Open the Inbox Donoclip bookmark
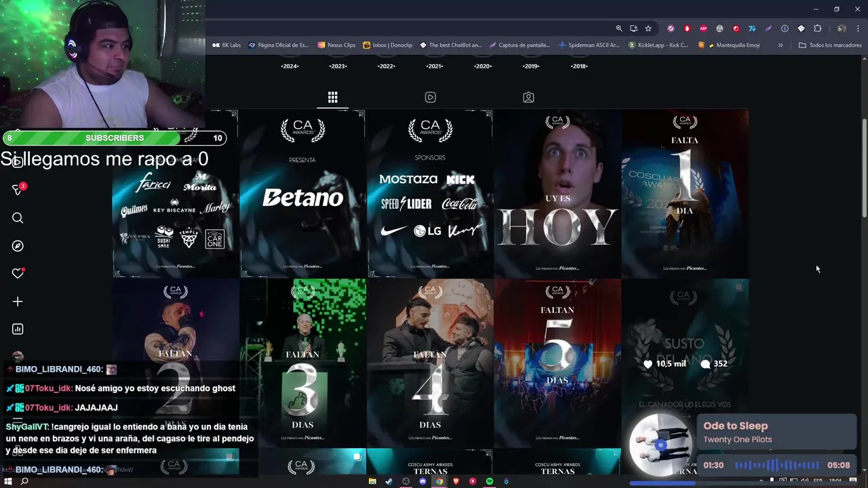 pos(387,45)
